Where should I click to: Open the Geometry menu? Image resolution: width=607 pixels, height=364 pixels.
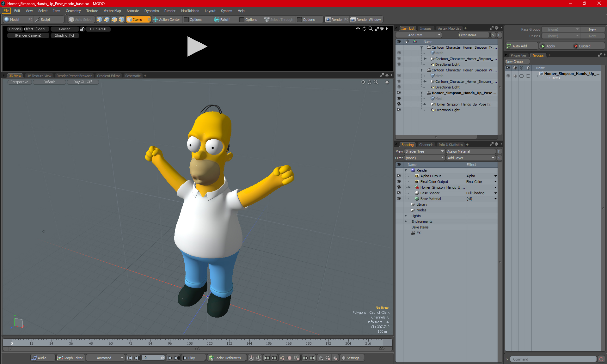point(73,11)
